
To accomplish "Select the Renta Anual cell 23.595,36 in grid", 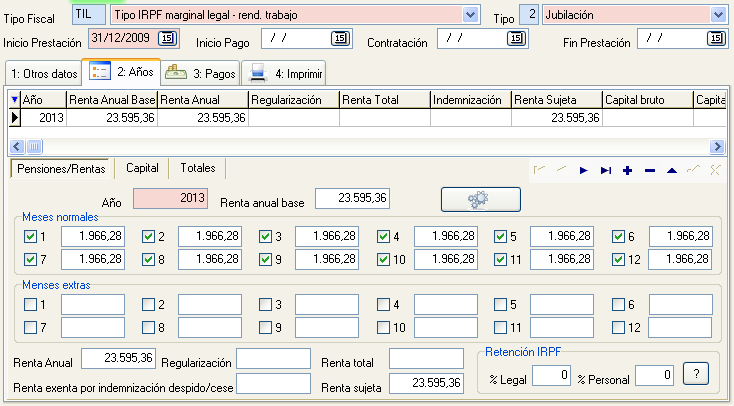I will coord(203,118).
